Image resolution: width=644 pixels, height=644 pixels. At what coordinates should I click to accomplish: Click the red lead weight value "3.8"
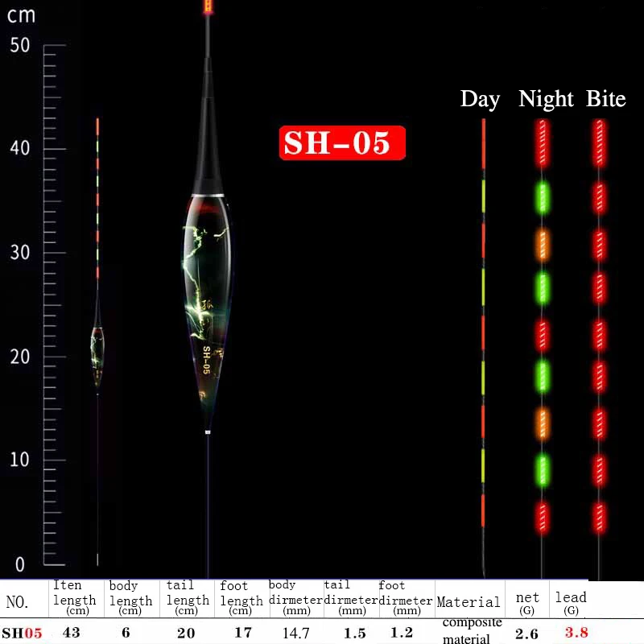(576, 633)
